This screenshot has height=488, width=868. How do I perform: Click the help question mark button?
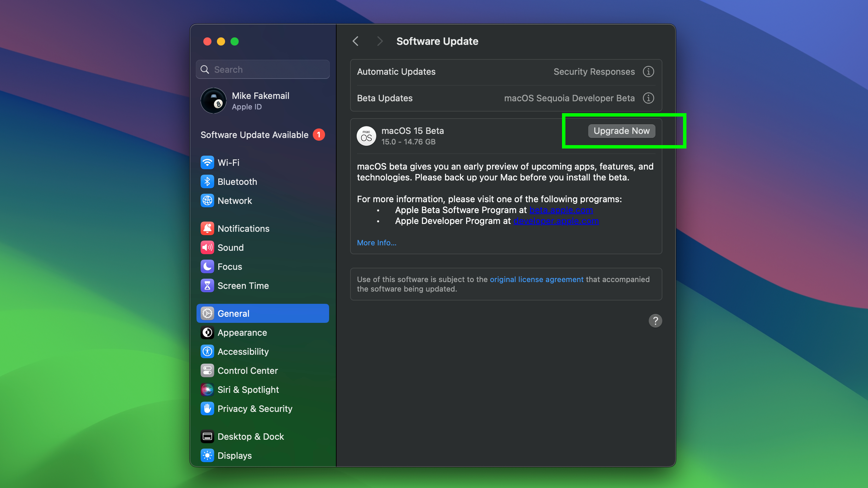655,320
